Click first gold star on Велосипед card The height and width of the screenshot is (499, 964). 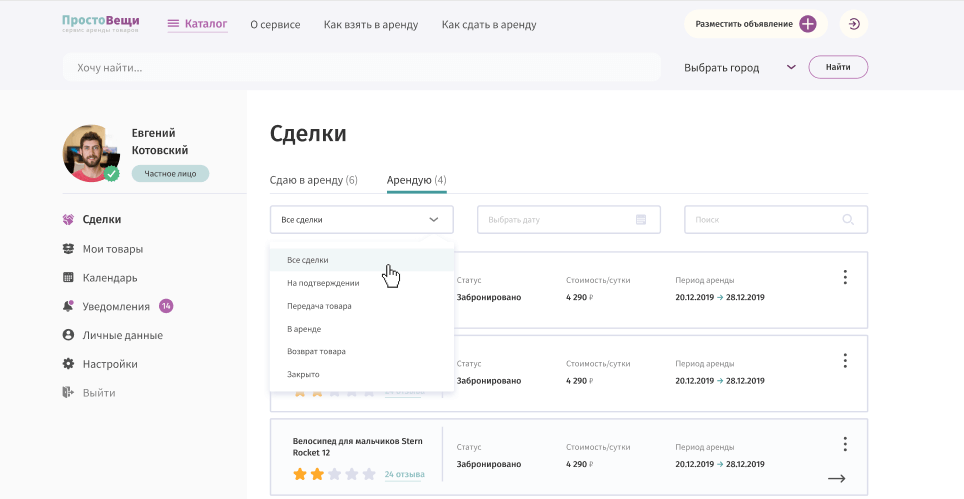pos(299,474)
